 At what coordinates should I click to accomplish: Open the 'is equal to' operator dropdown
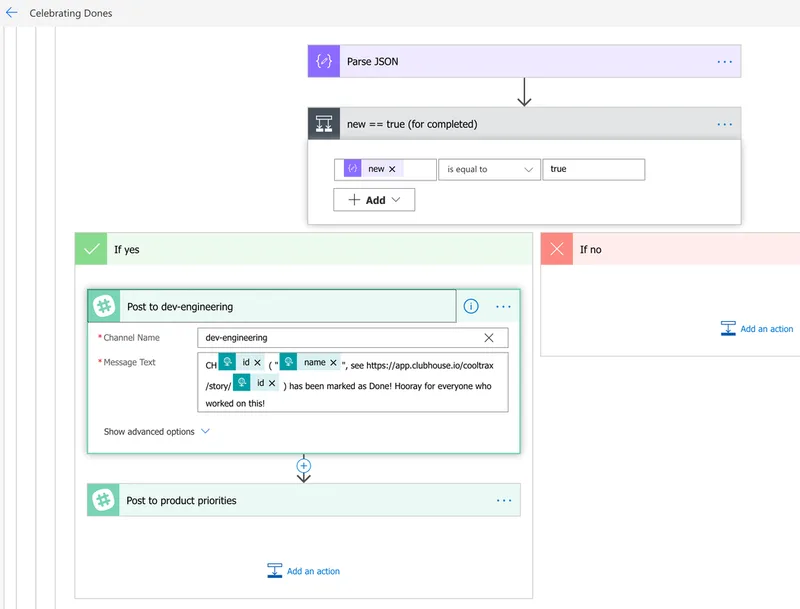489,169
